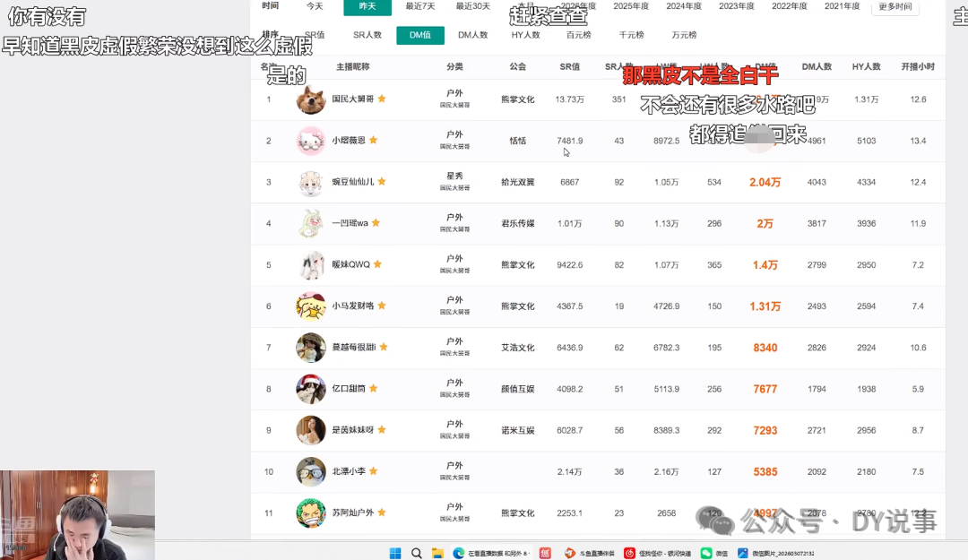Click avatar of 一凹瑶wa

click(311, 223)
